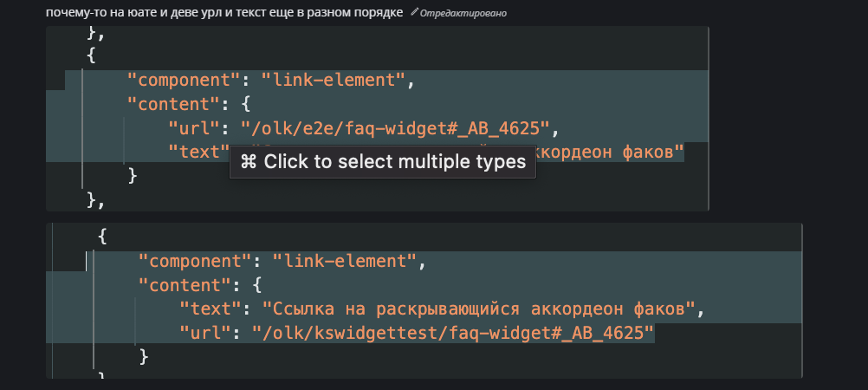Click the partially hidden "text" key in upper snippet

tap(198, 152)
